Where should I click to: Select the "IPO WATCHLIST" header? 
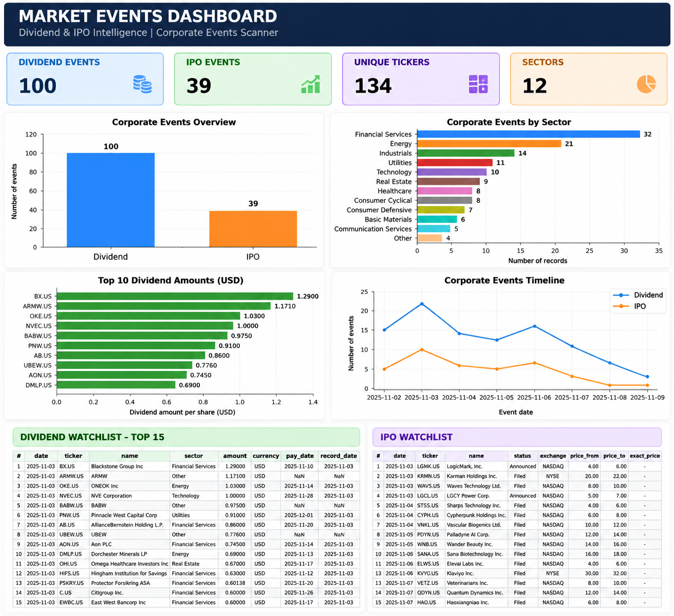pos(417,437)
